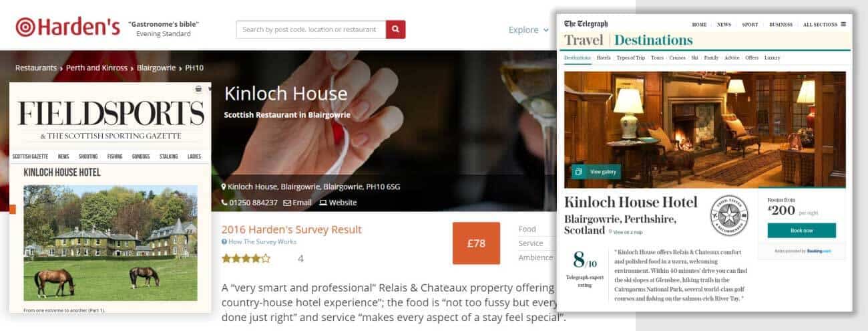
Task: Select the Hotels tab in Telegraph Travel
Action: pos(604,58)
